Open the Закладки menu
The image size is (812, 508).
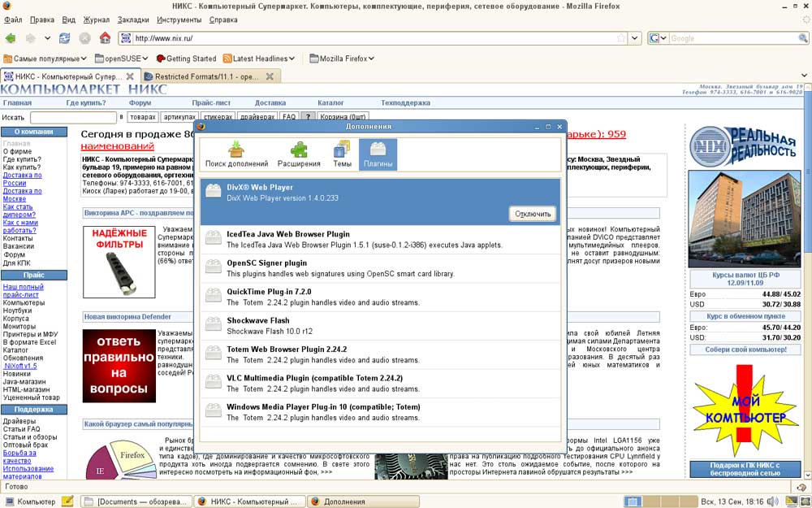coord(133,20)
